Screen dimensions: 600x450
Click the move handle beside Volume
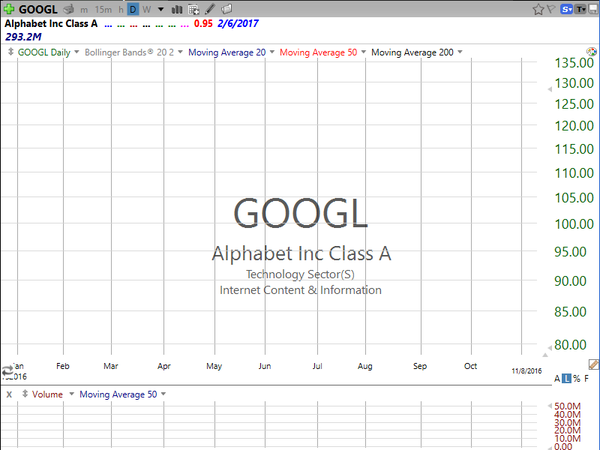pyautogui.click(x=25, y=393)
